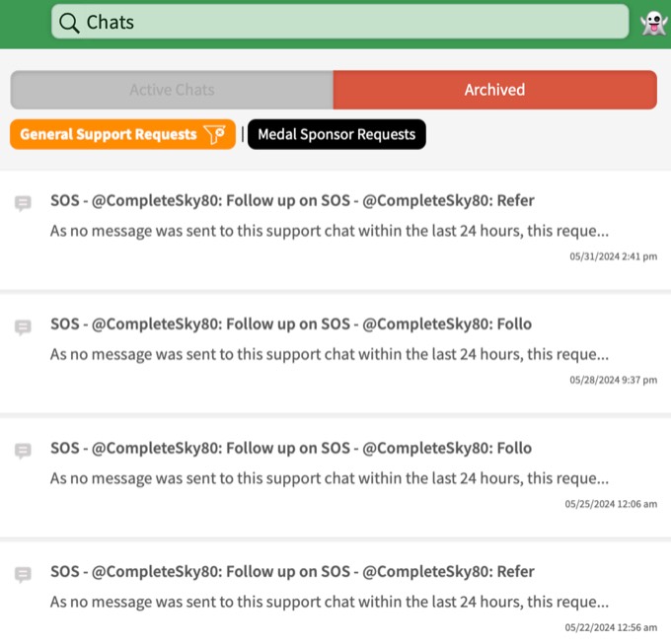Screen dimensions: 671x644
Task: Open the SOS chat title dated 05/28/2024
Action: (291, 324)
